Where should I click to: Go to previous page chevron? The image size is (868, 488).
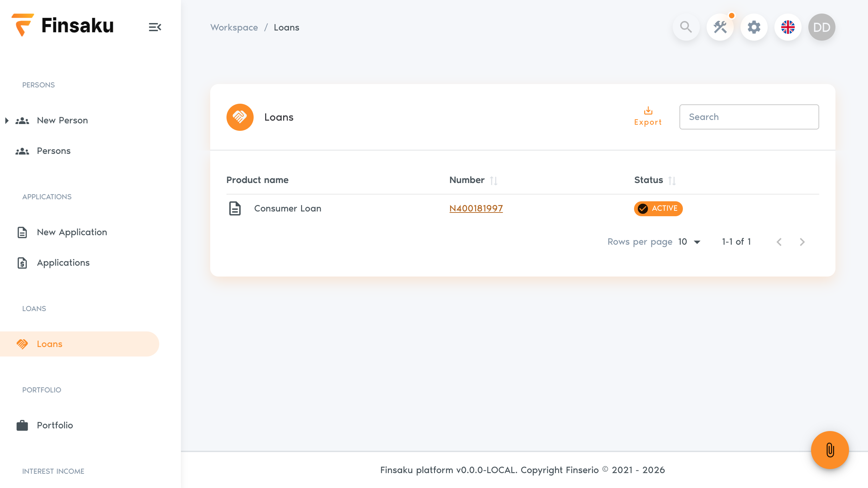point(779,242)
